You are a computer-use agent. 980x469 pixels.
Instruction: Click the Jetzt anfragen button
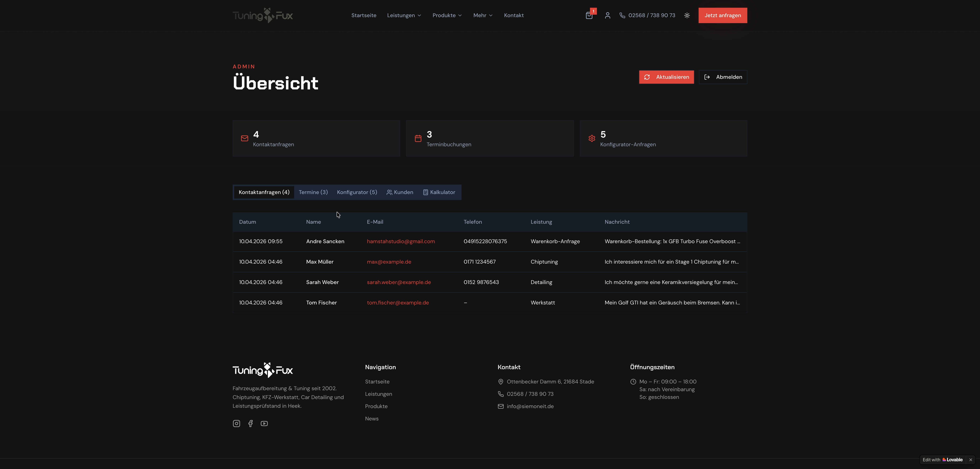tap(722, 16)
